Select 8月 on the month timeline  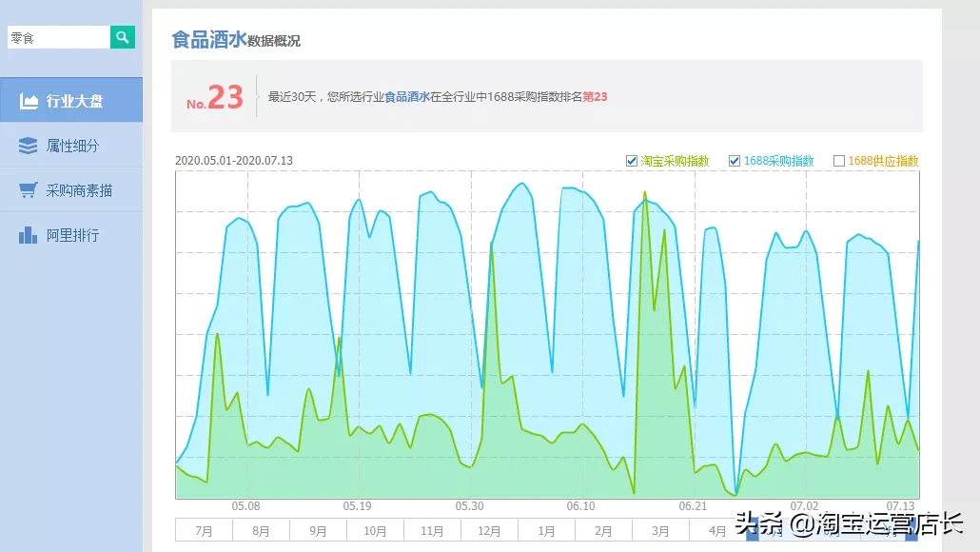point(261,530)
